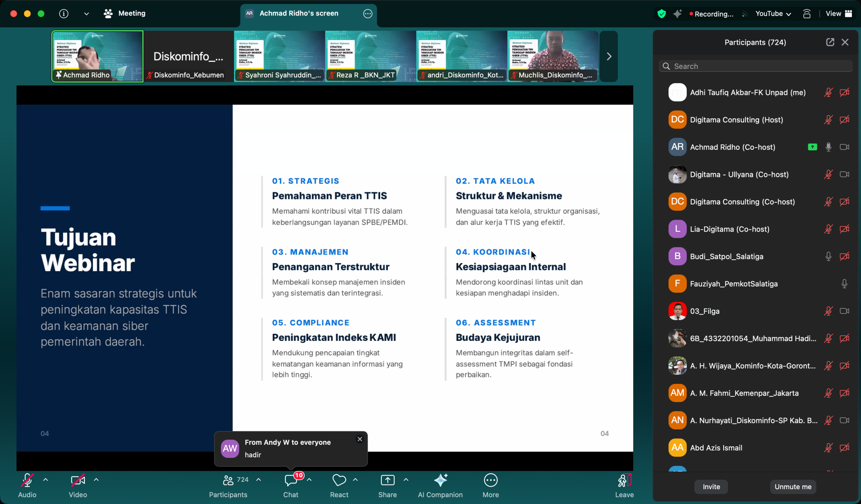Click the Unmute me button

click(x=793, y=487)
